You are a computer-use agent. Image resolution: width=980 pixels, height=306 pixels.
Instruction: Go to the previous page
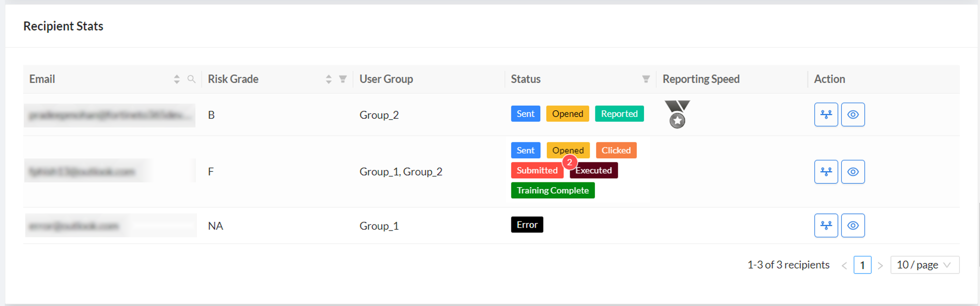pyautogui.click(x=844, y=265)
